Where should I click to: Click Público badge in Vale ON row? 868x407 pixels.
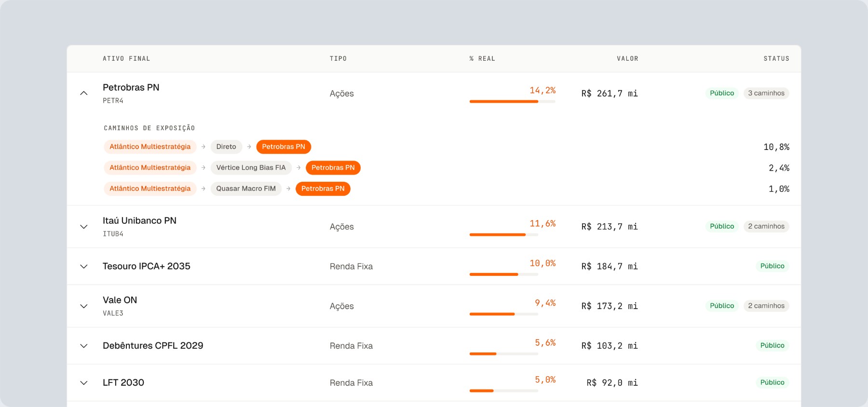(x=722, y=306)
